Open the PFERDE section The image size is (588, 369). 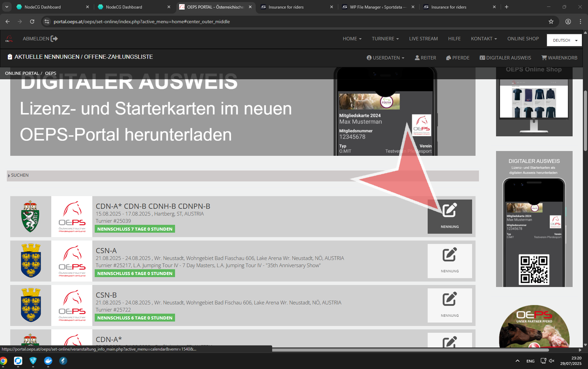(458, 58)
